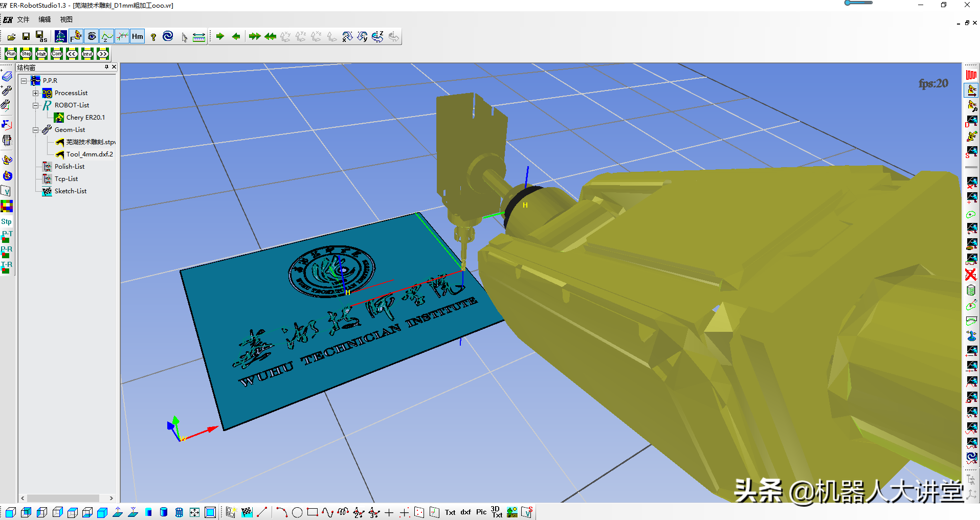This screenshot has width=980, height=520.
Task: Select the pointer pick tool
Action: (x=184, y=37)
